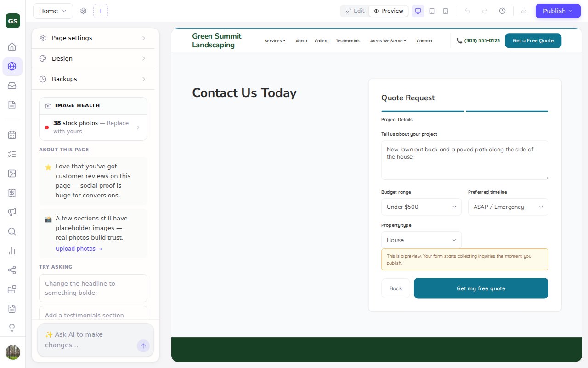
Task: Click the Tell us about your project textarea
Action: (x=465, y=160)
